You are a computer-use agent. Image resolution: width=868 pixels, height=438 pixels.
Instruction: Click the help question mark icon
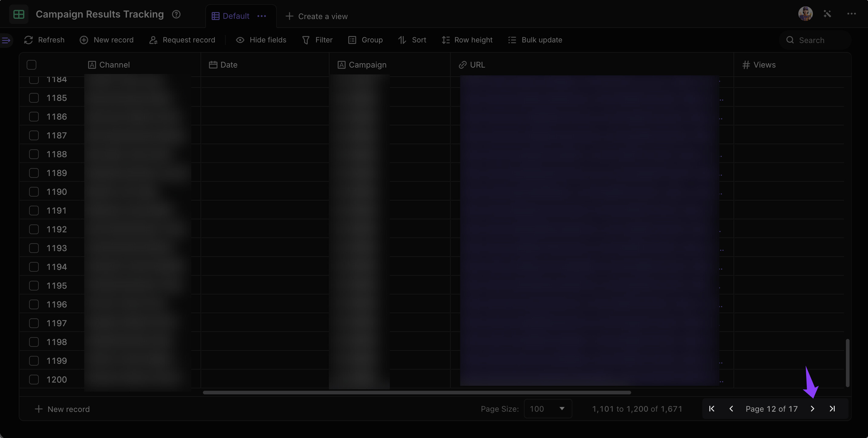176,14
